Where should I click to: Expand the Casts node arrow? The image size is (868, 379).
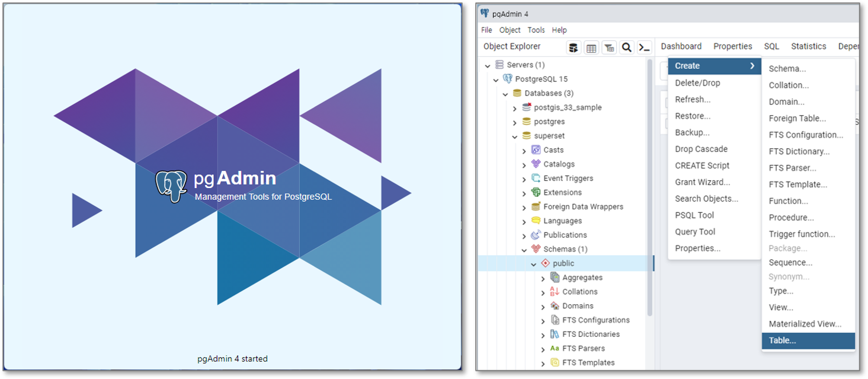pos(524,151)
